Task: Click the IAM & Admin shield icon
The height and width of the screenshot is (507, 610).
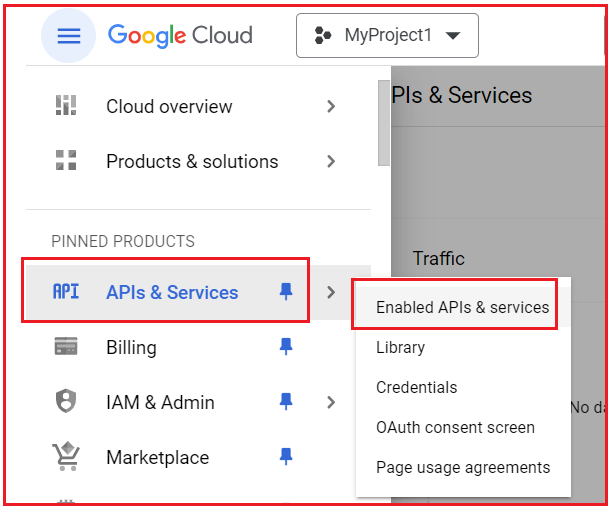Action: coord(66,401)
